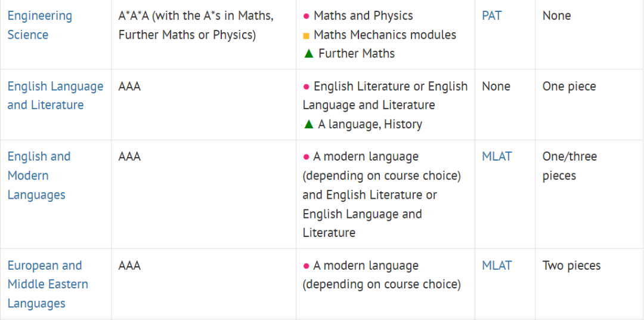644x320 pixels.
Task: Open the Engineering Science course link
Action: pyautogui.click(x=39, y=25)
